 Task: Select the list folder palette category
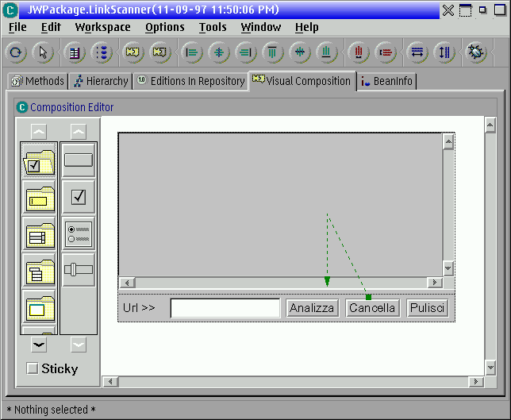pos(40,234)
